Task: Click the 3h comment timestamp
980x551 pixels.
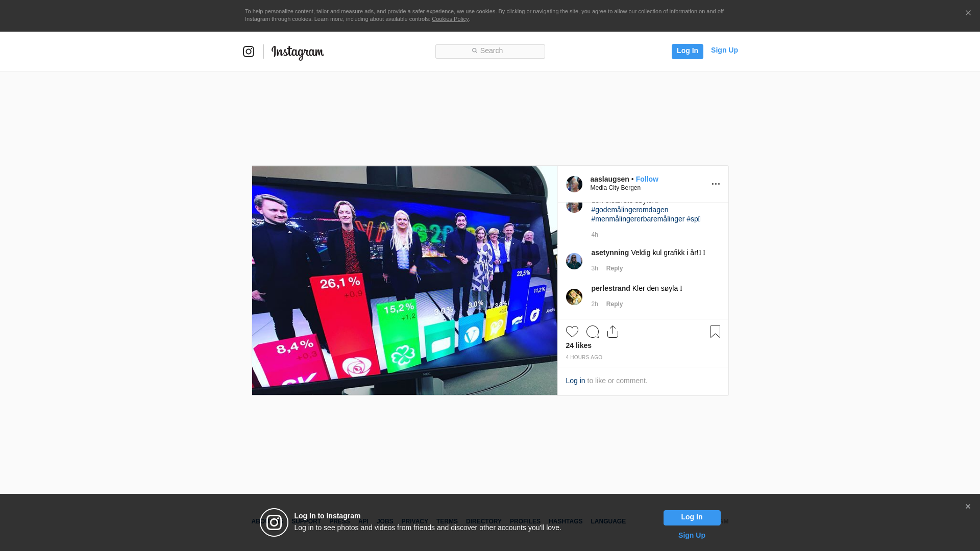Action: click(x=595, y=268)
